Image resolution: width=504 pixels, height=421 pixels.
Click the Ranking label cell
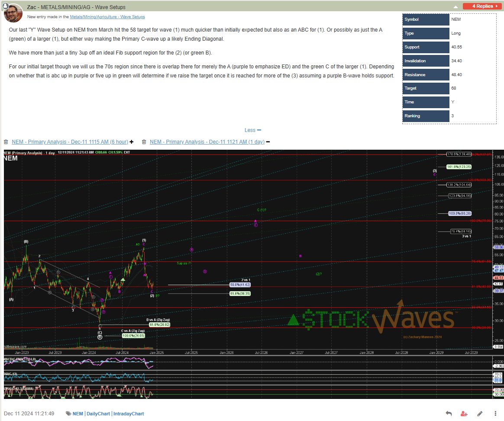click(x=426, y=116)
